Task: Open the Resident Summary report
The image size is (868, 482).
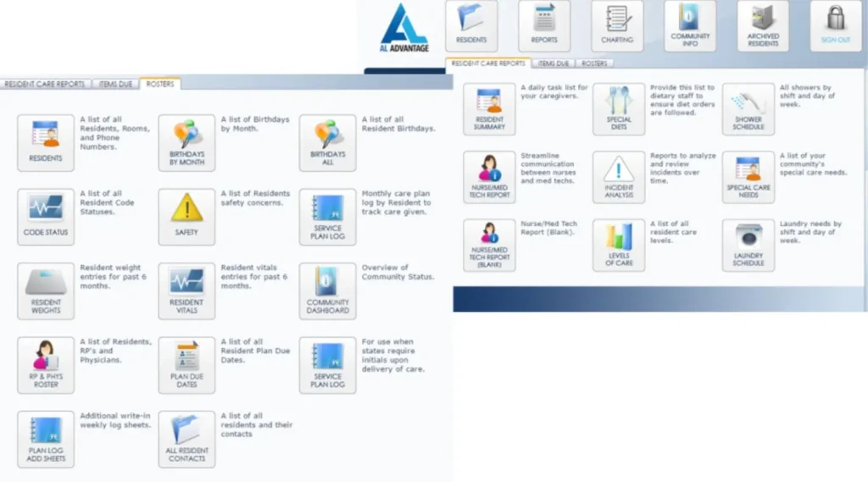Action: click(489, 109)
